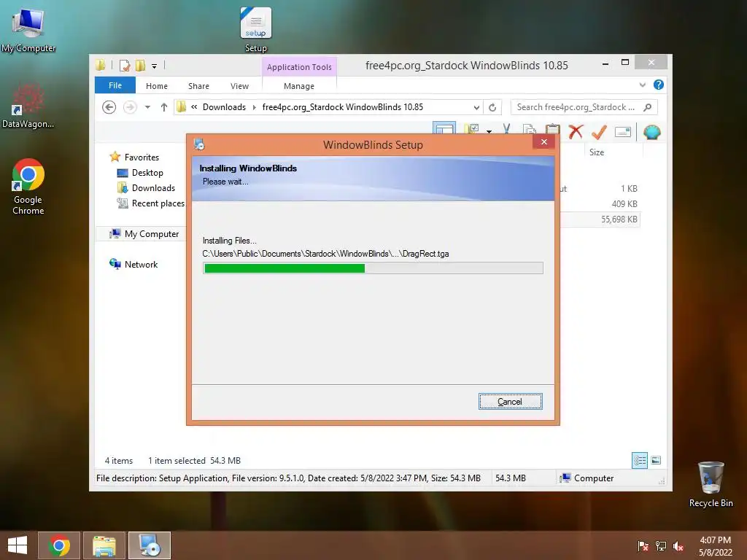This screenshot has height=560, width=747.
Task: Open the quick access toolbar customize dropdown
Action: (x=155, y=66)
